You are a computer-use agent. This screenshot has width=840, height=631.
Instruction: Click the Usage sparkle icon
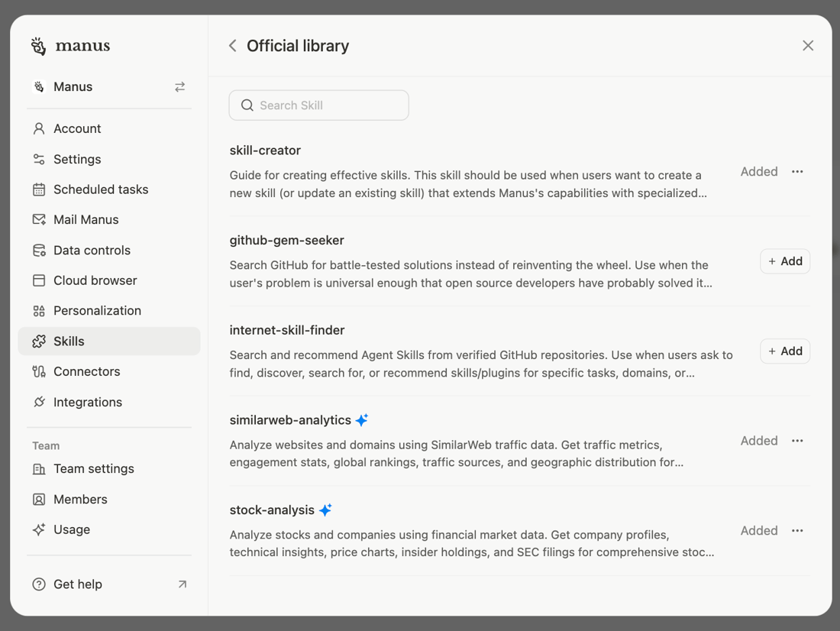pos(39,529)
